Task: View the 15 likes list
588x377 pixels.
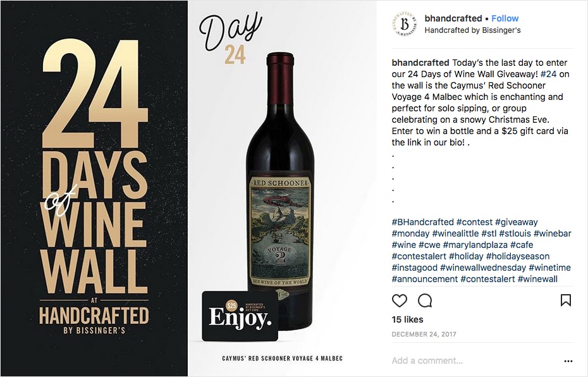Action: [407, 319]
